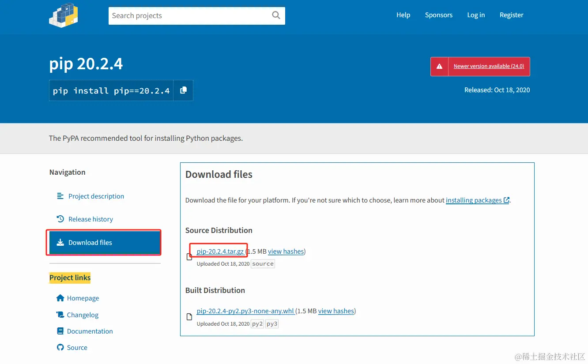The width and height of the screenshot is (588, 364).
Task: Click the PyPI logo in the header
Action: coord(64,15)
